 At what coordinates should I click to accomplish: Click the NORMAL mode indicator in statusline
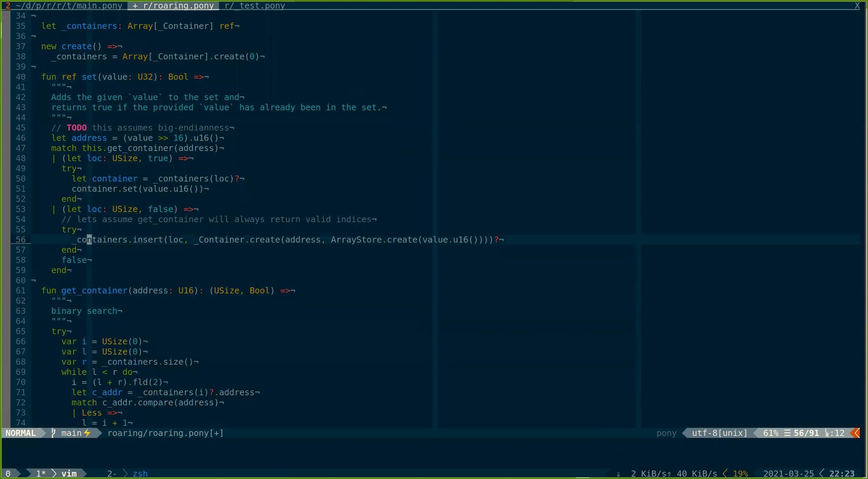click(21, 433)
